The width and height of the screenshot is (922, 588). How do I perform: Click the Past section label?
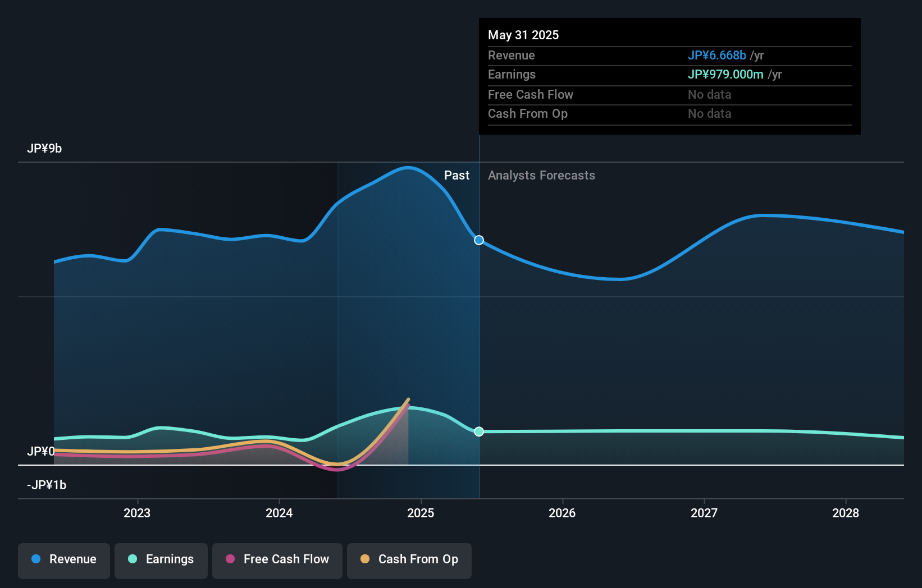tap(457, 175)
